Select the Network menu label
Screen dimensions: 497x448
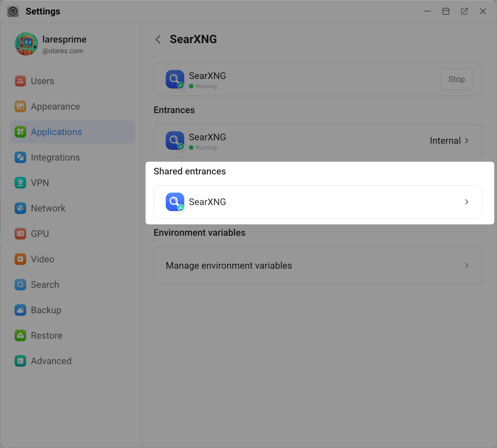48,208
